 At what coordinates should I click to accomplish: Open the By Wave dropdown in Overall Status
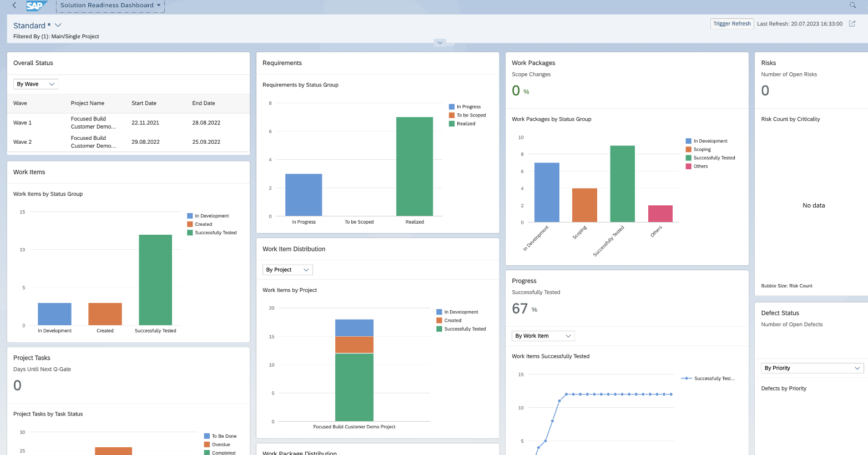point(36,84)
